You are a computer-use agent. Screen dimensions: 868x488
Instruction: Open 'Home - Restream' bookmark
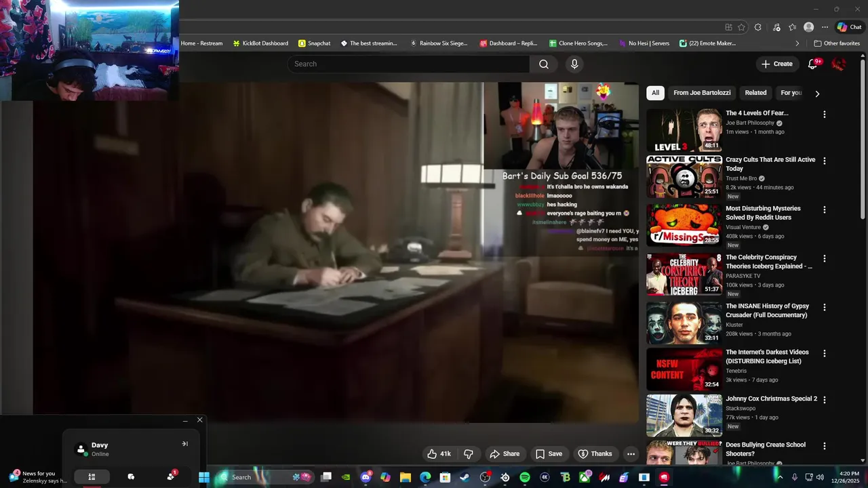tap(201, 43)
